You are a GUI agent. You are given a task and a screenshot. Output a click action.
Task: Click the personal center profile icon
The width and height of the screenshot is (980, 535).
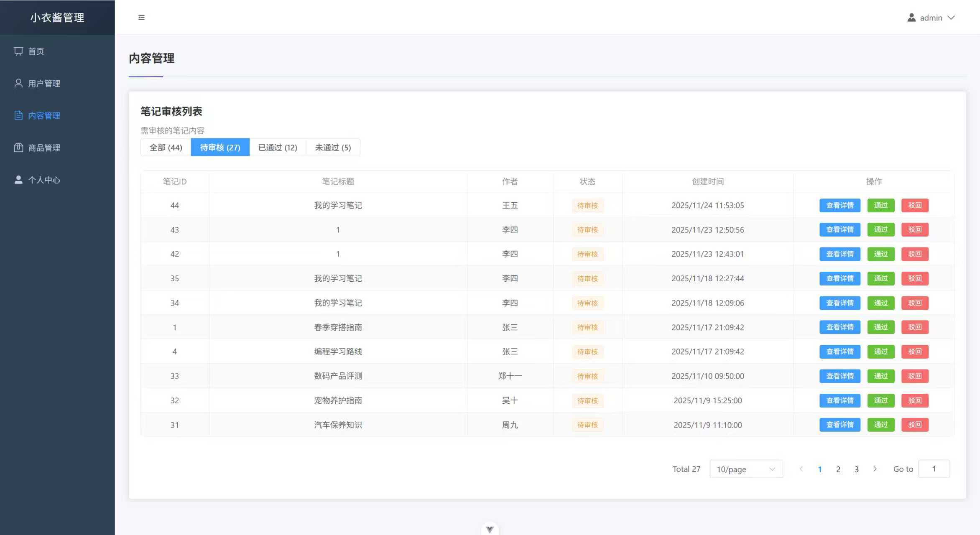(18, 180)
